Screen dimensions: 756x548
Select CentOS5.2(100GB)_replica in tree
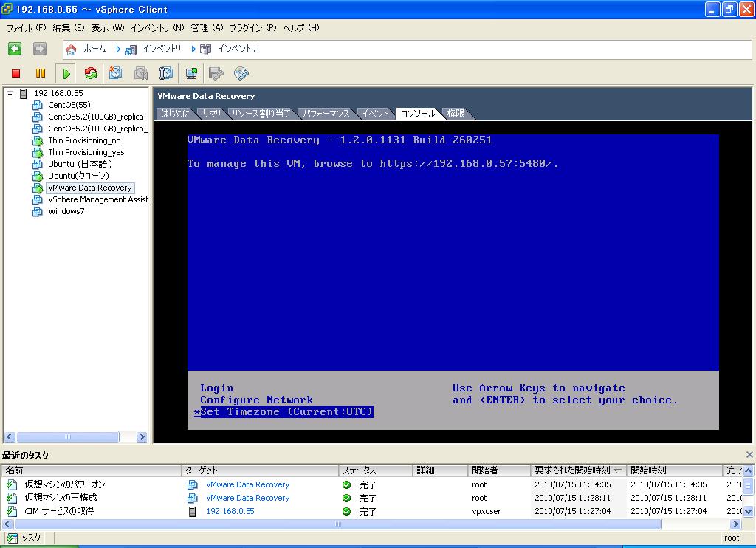tap(96, 117)
